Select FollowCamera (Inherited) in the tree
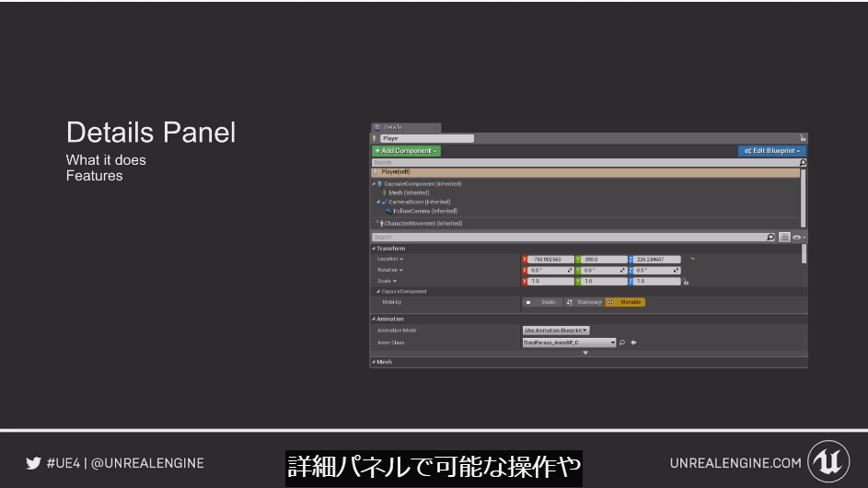Screen dimensions: 868x488 click(425, 211)
